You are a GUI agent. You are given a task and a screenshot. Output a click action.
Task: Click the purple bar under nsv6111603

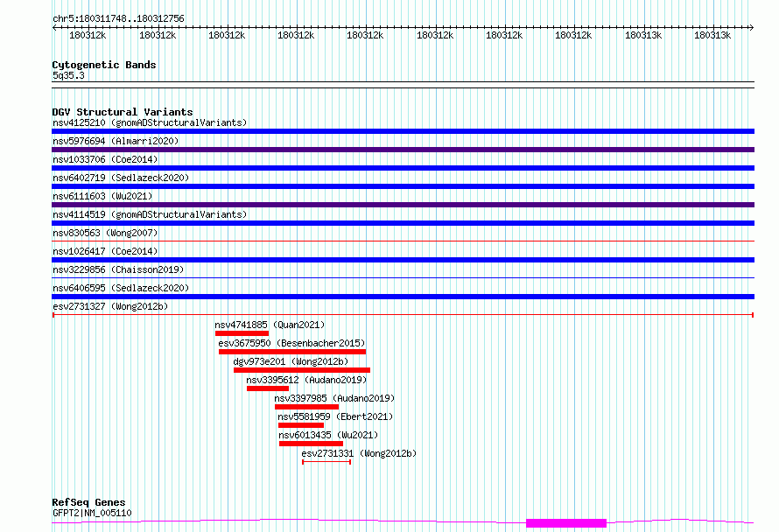coord(403,205)
